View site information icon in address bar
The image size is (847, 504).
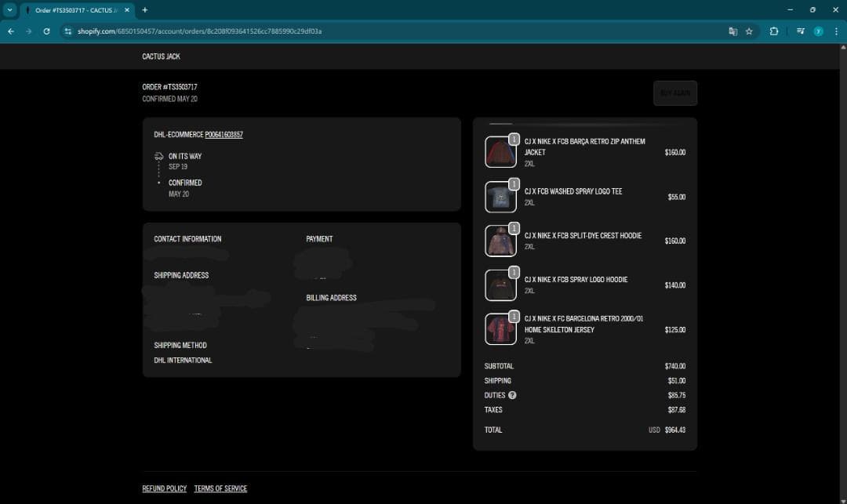pos(68,31)
